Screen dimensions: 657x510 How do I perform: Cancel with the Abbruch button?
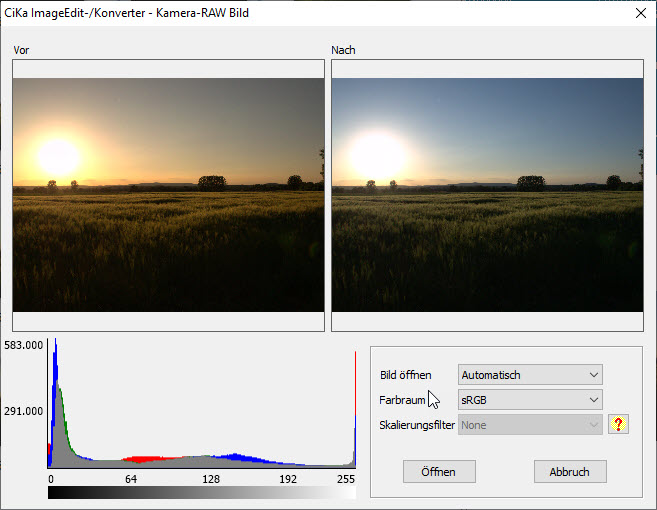click(570, 471)
